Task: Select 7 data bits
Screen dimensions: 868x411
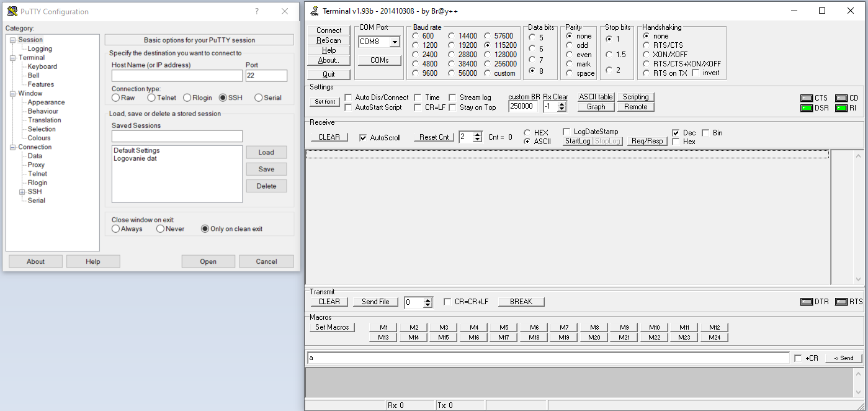Action: click(532, 60)
